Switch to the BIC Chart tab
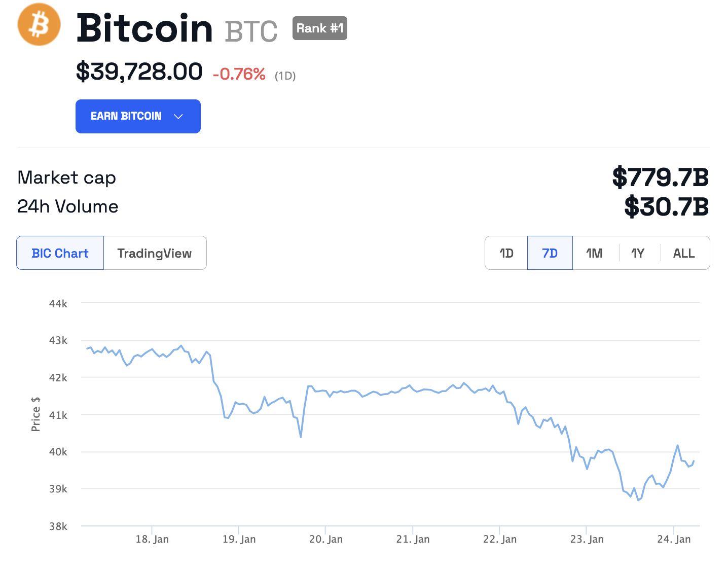728x568 pixels. click(x=60, y=253)
